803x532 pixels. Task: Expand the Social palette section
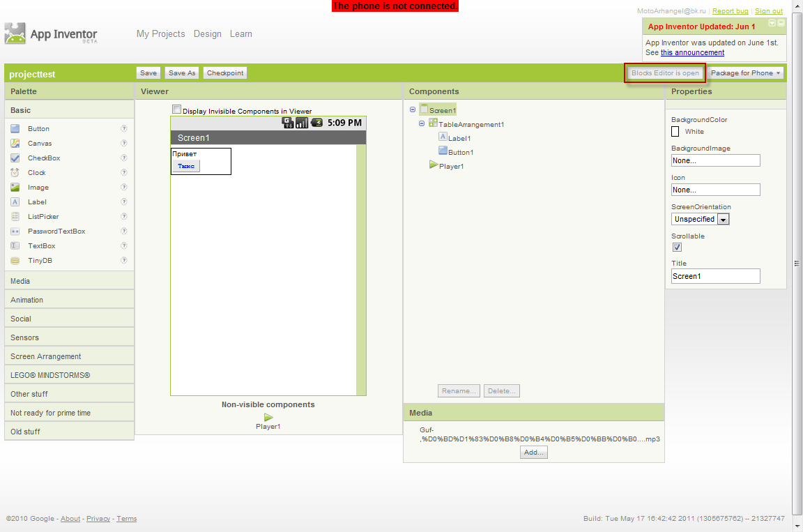(69, 319)
